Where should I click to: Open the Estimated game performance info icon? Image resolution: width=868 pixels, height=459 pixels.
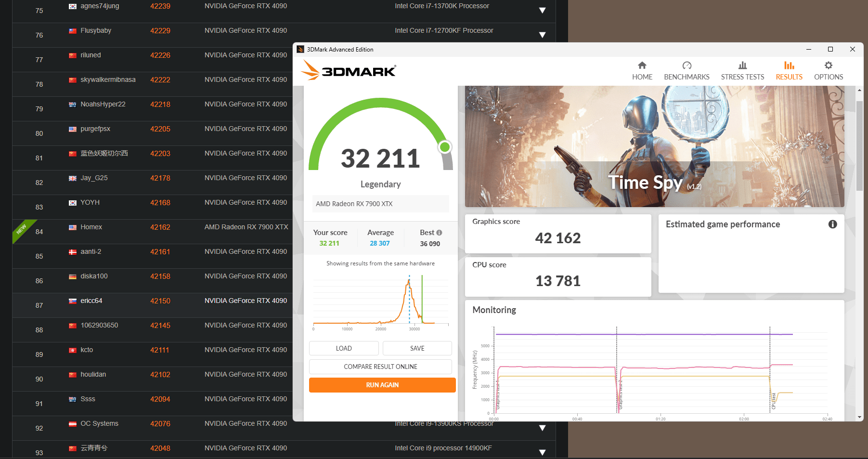pyautogui.click(x=832, y=224)
